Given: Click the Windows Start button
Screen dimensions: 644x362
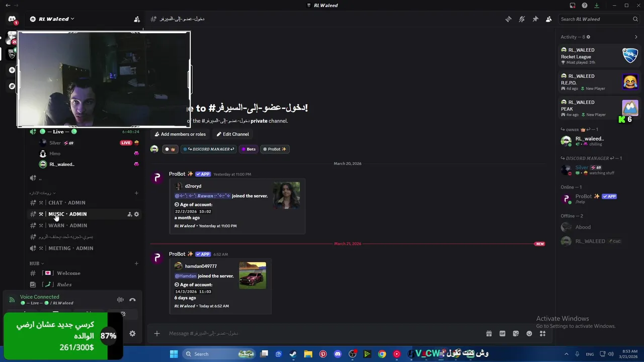Looking at the screenshot, I should pyautogui.click(x=174, y=354).
